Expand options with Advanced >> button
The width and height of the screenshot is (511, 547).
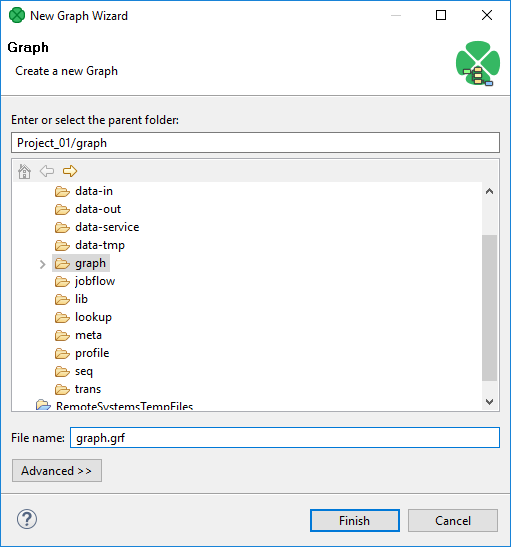57,471
